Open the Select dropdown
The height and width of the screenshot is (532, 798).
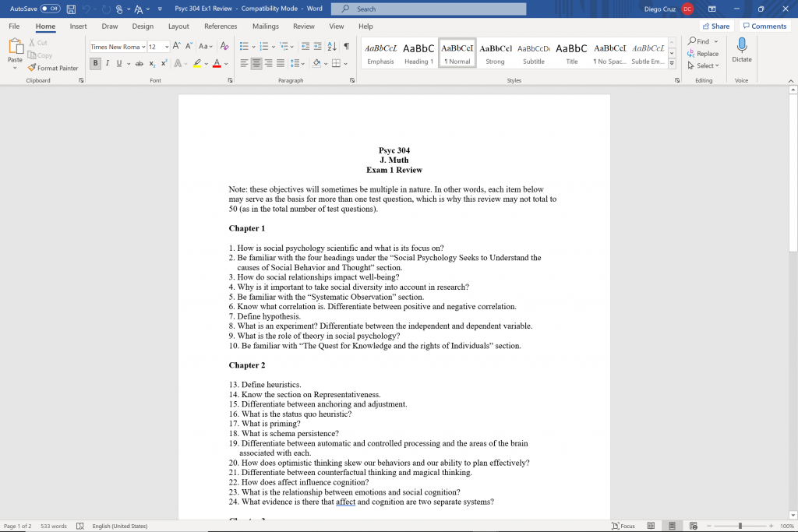pos(703,65)
